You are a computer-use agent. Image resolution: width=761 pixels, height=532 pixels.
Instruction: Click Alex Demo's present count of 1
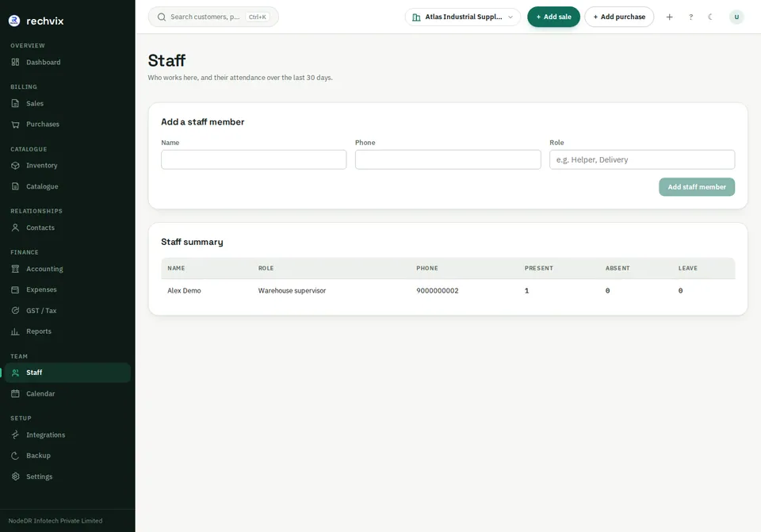click(x=526, y=291)
